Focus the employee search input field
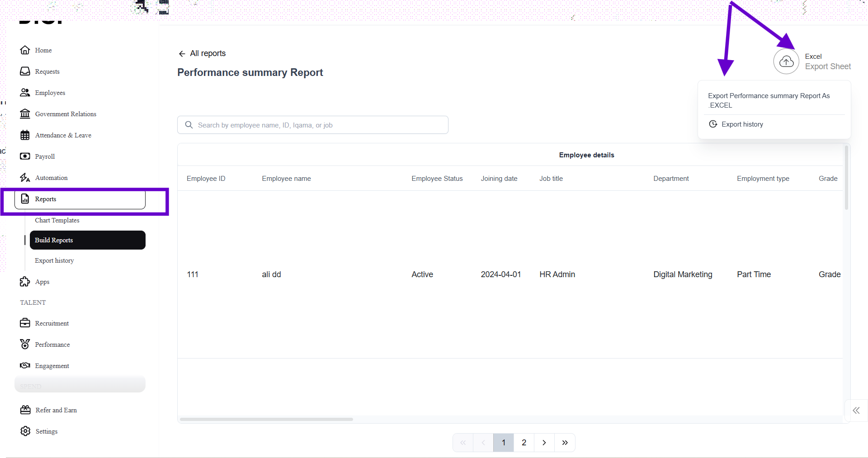 click(316, 125)
